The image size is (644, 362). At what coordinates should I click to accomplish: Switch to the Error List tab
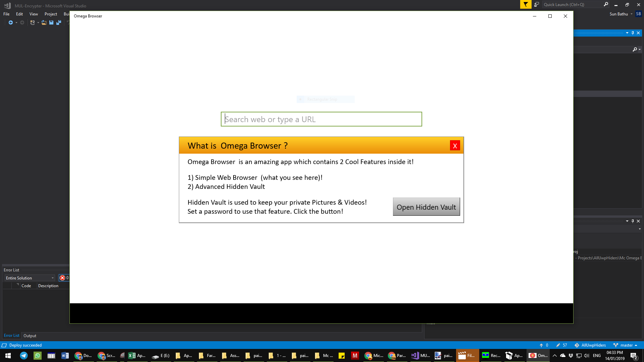coord(11,335)
